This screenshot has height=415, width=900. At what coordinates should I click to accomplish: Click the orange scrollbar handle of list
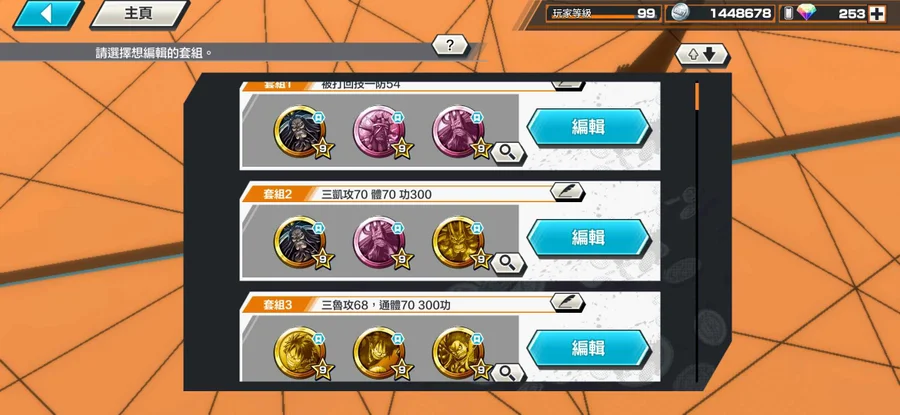tap(697, 96)
